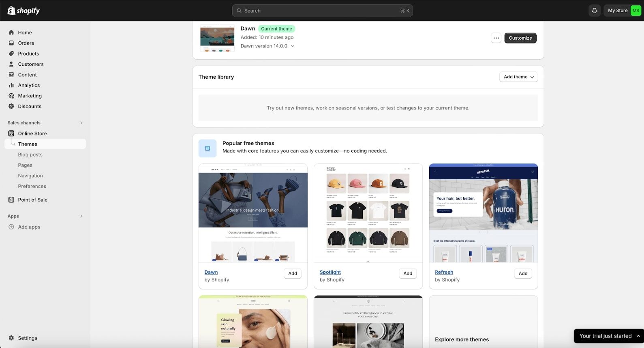Click the Orders icon in sidebar
The height and width of the screenshot is (348, 644).
[x=11, y=43]
